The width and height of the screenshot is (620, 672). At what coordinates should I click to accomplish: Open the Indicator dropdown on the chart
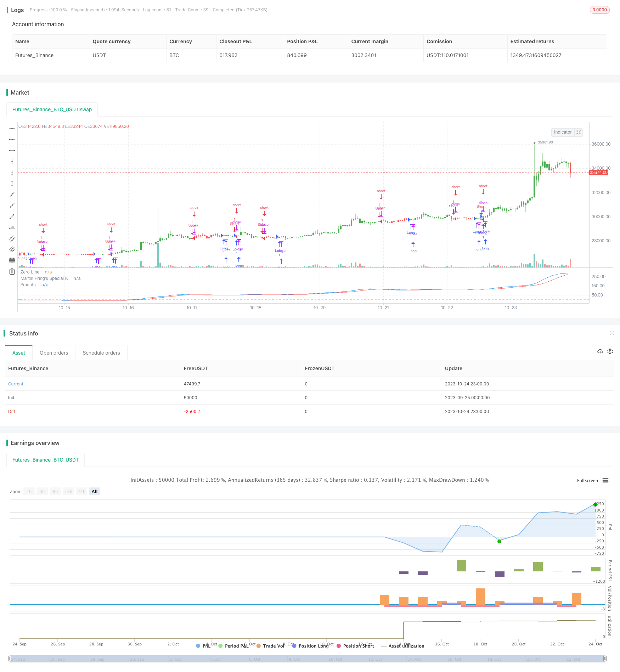563,132
